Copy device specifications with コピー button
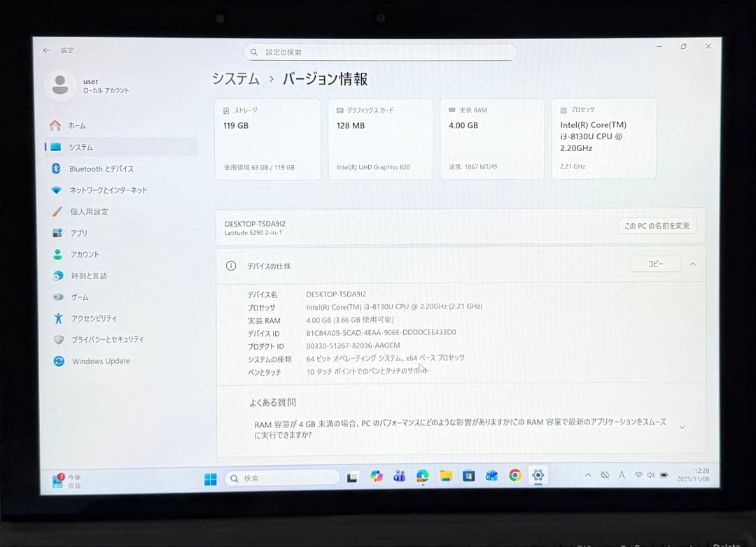Screen dimensions: 756x547 click(655, 264)
